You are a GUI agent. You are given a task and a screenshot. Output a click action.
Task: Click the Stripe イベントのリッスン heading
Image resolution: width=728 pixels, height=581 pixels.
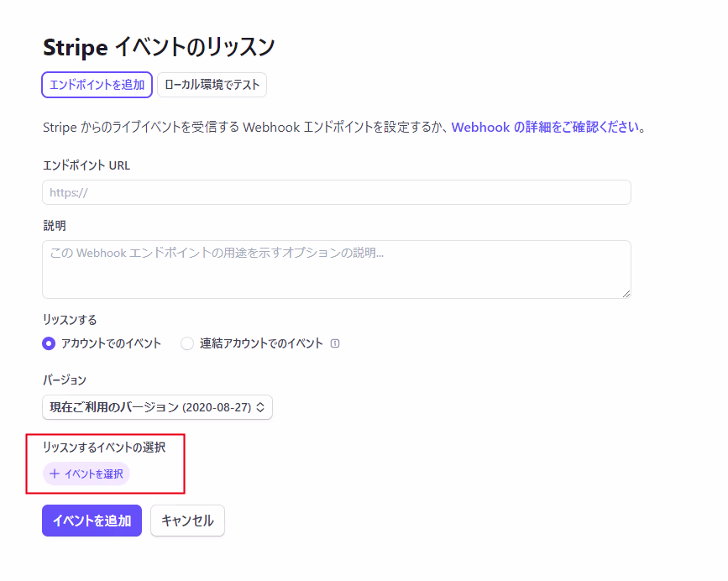pyautogui.click(x=159, y=47)
